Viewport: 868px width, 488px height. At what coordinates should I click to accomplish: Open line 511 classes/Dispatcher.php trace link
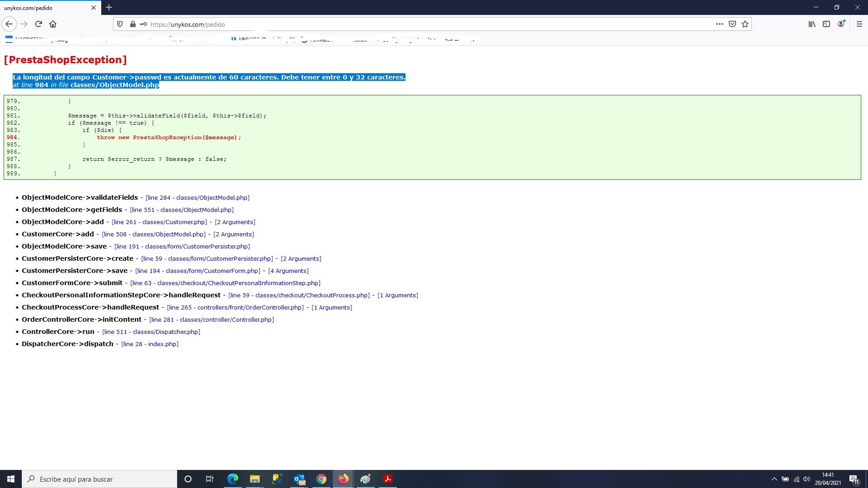(x=151, y=332)
